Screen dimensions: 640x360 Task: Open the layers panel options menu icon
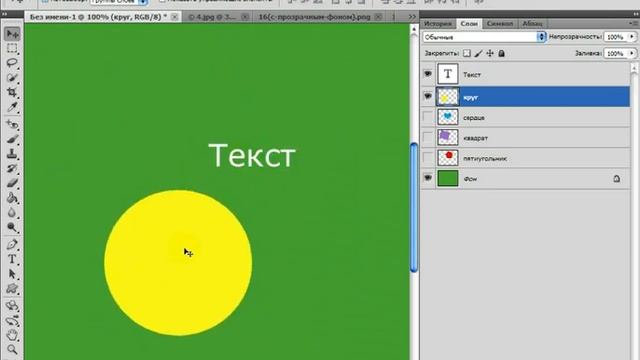633,24
